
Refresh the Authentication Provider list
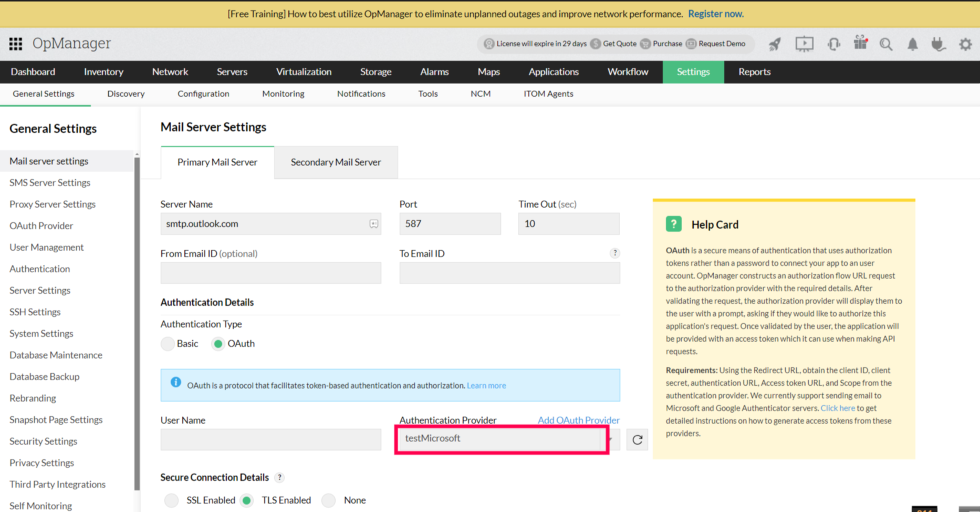click(x=637, y=440)
